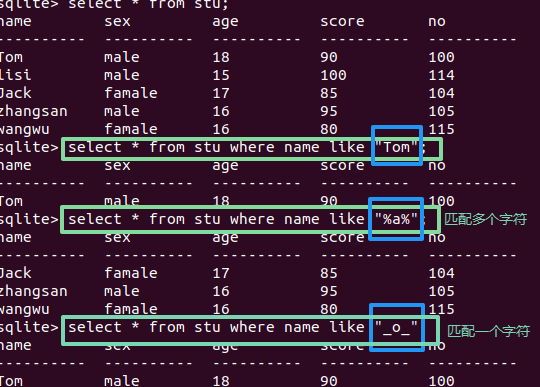Click the "_o_" pattern in the like query
540x387 pixels.
click(396, 328)
